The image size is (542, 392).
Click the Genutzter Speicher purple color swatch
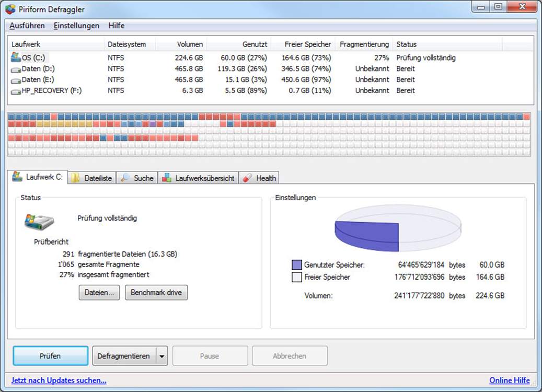click(296, 265)
